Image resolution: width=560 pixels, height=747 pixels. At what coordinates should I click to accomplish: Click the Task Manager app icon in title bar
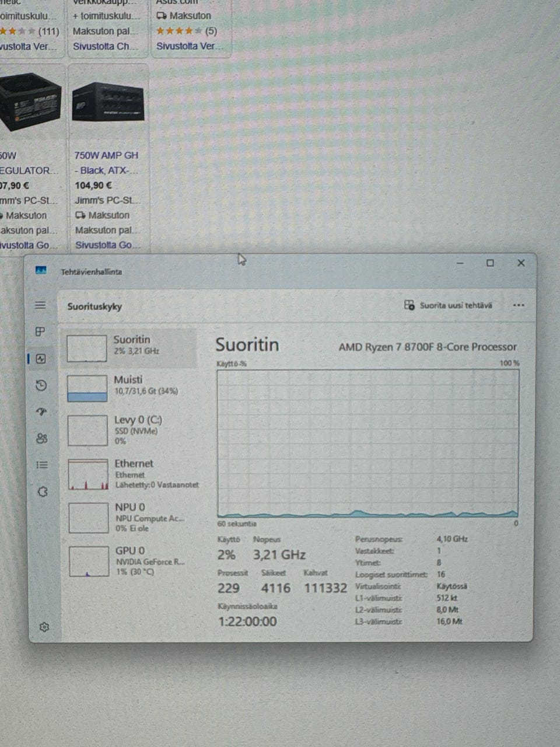[41, 271]
